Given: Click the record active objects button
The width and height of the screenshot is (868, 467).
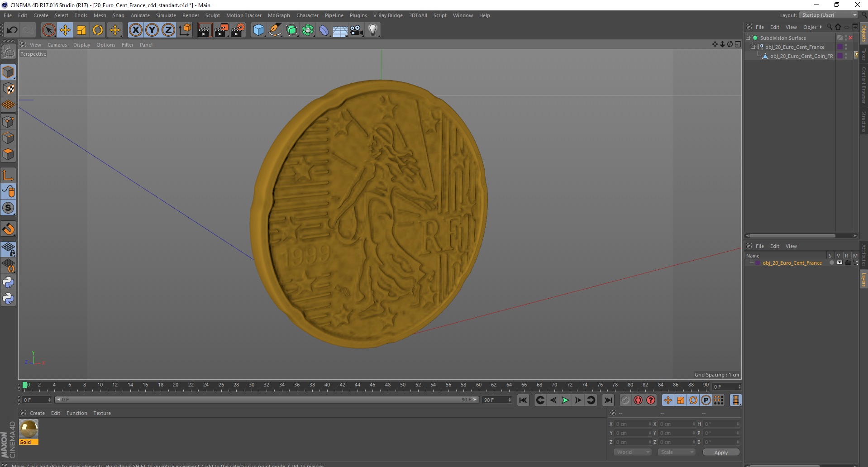Looking at the screenshot, I should pyautogui.click(x=625, y=400).
